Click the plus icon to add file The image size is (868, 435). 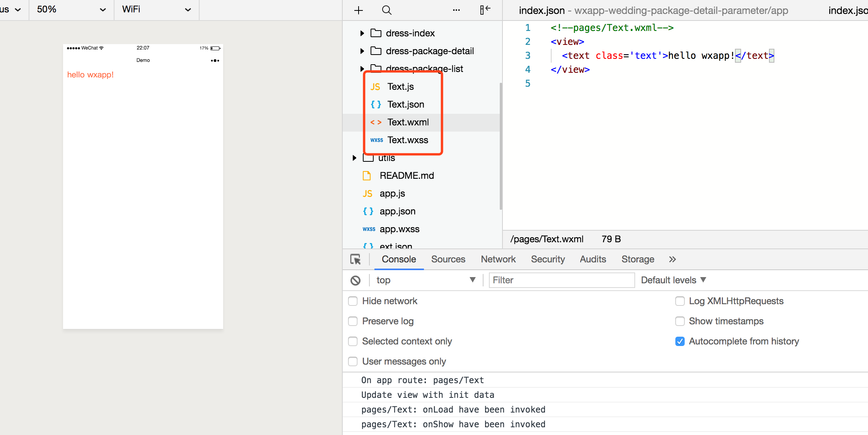pyautogui.click(x=359, y=10)
